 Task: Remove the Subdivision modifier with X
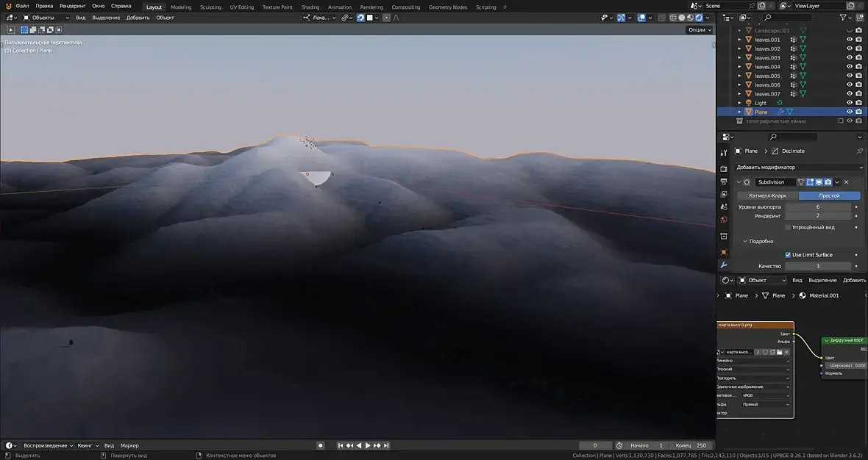pos(847,182)
